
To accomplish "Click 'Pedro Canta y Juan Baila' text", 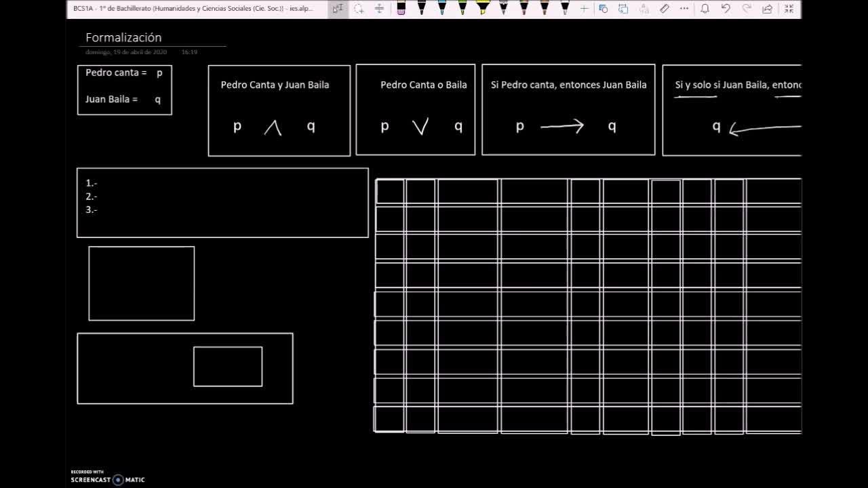I will coord(275,85).
